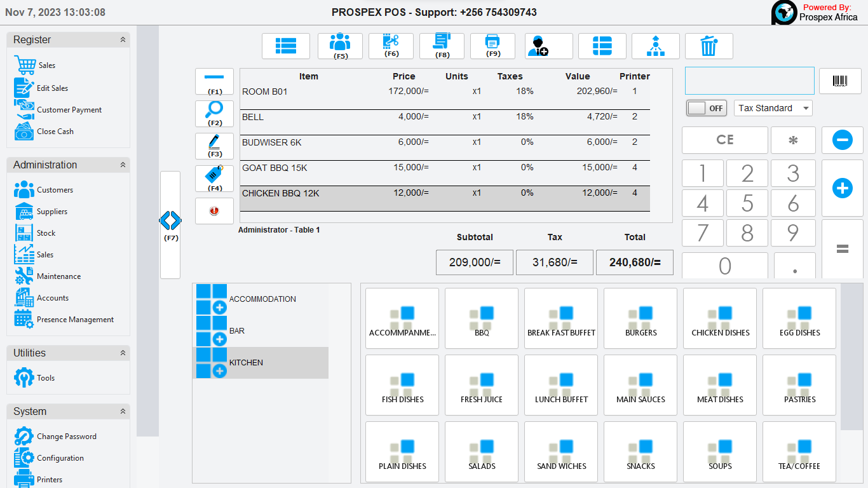Click the customers (F5) toolbar icon

click(340, 46)
